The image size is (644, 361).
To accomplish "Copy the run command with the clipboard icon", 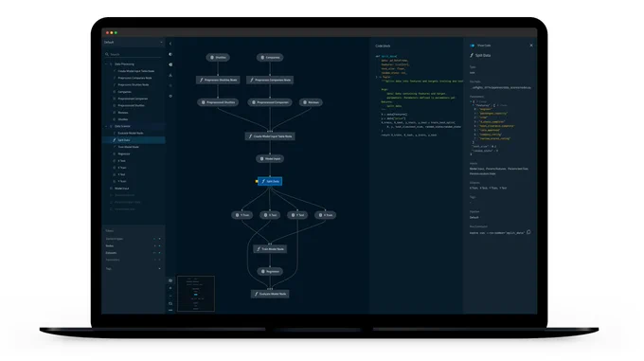I will pos(529,232).
